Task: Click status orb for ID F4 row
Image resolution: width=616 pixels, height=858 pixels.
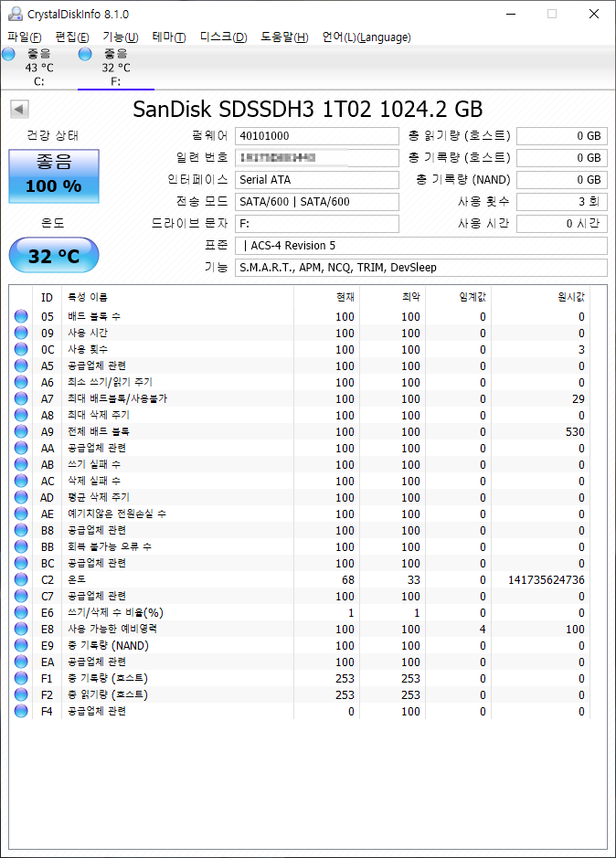Action: tap(21, 711)
